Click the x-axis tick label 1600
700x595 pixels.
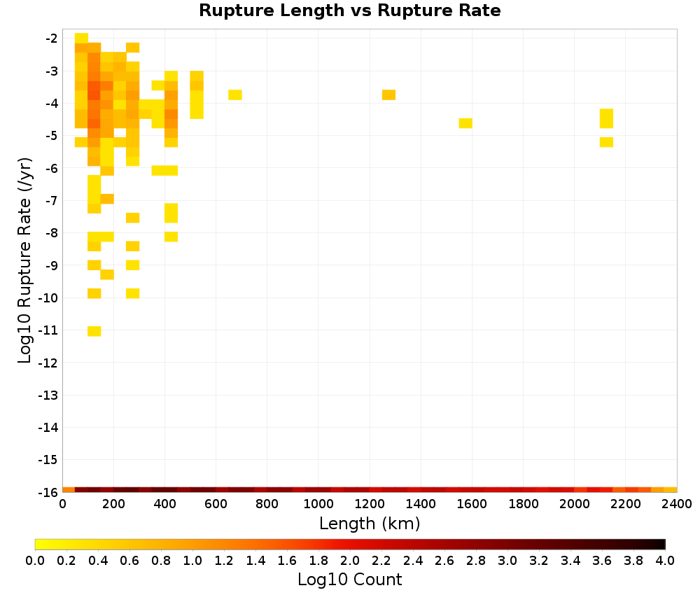[472, 505]
